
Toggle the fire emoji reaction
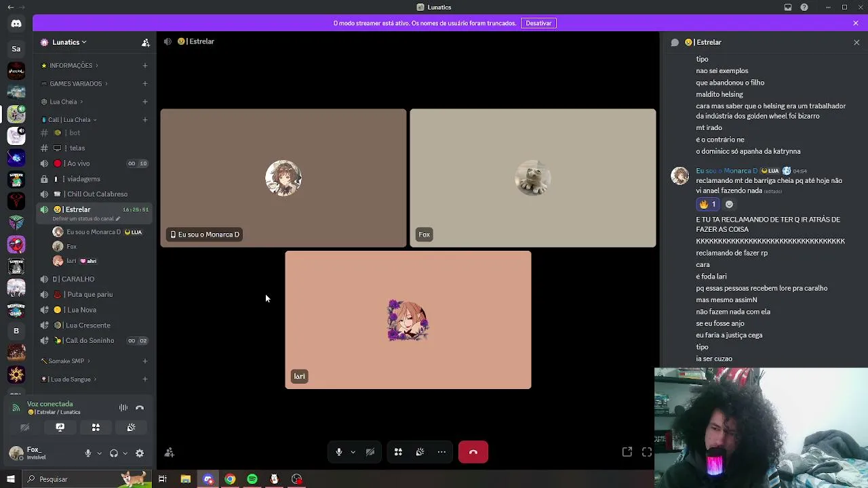[x=707, y=204]
